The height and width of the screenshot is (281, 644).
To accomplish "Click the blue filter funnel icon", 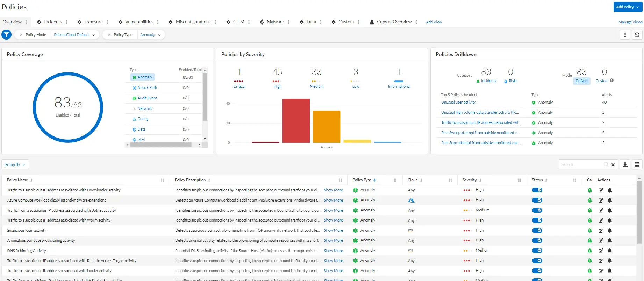I will [7, 35].
